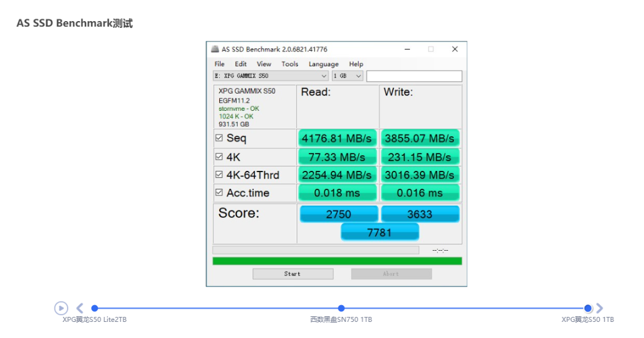The image size is (644, 338).
Task: Click the carousel play button
Action: click(x=61, y=308)
